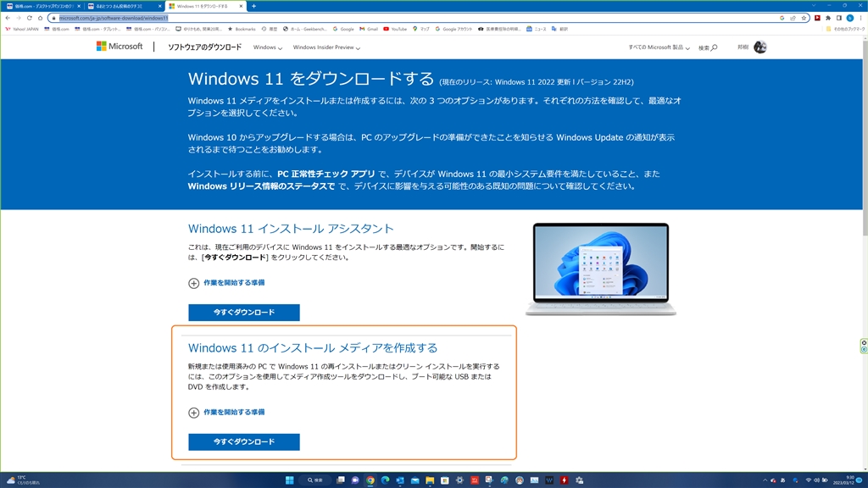Open the Gmail bookmark
The height and width of the screenshot is (488, 868).
(x=368, y=29)
